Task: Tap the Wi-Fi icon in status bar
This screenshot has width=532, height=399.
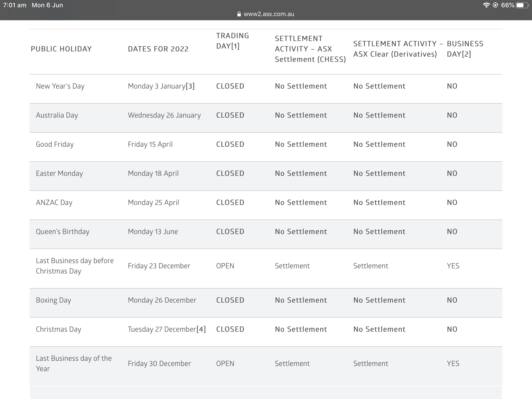Action: [x=486, y=5]
